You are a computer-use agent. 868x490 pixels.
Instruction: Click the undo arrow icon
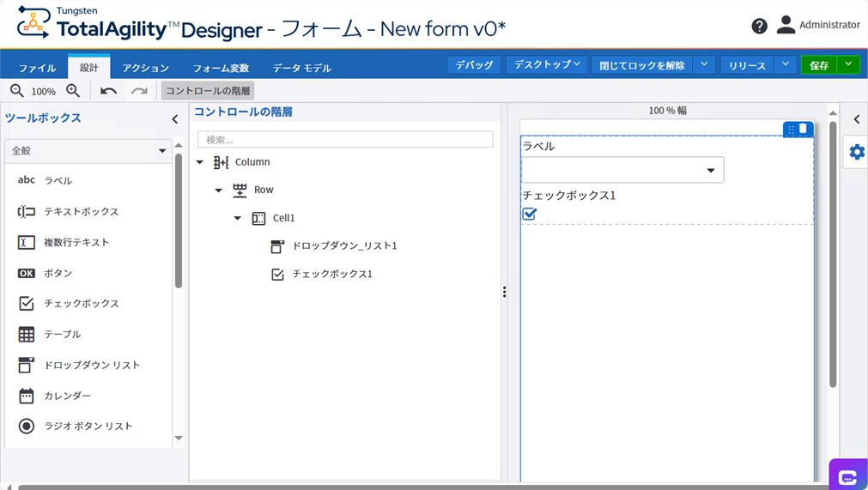point(108,91)
